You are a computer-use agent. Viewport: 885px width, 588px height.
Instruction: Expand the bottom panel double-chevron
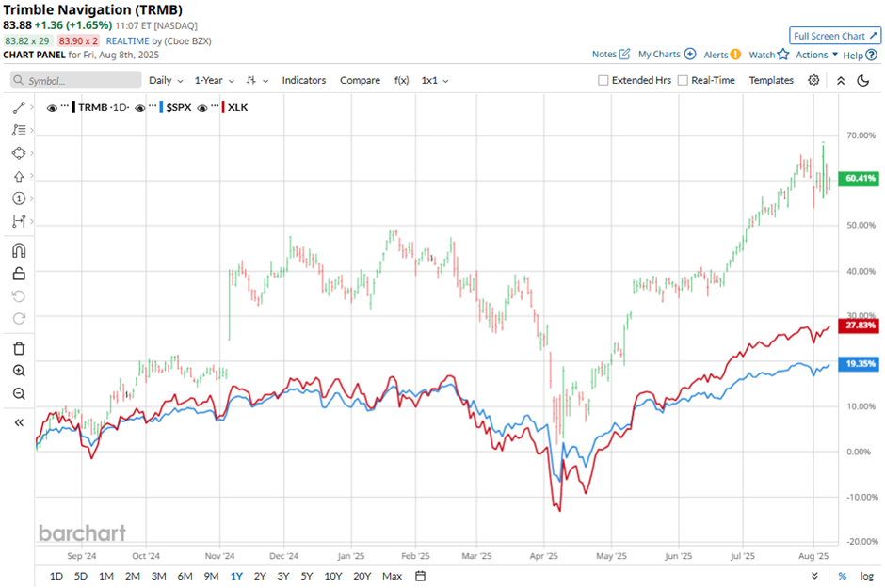point(814,576)
